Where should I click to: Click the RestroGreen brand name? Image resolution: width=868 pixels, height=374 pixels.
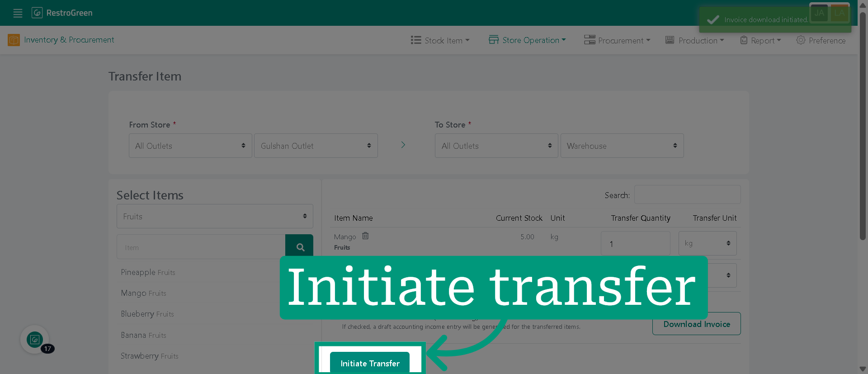tap(69, 13)
